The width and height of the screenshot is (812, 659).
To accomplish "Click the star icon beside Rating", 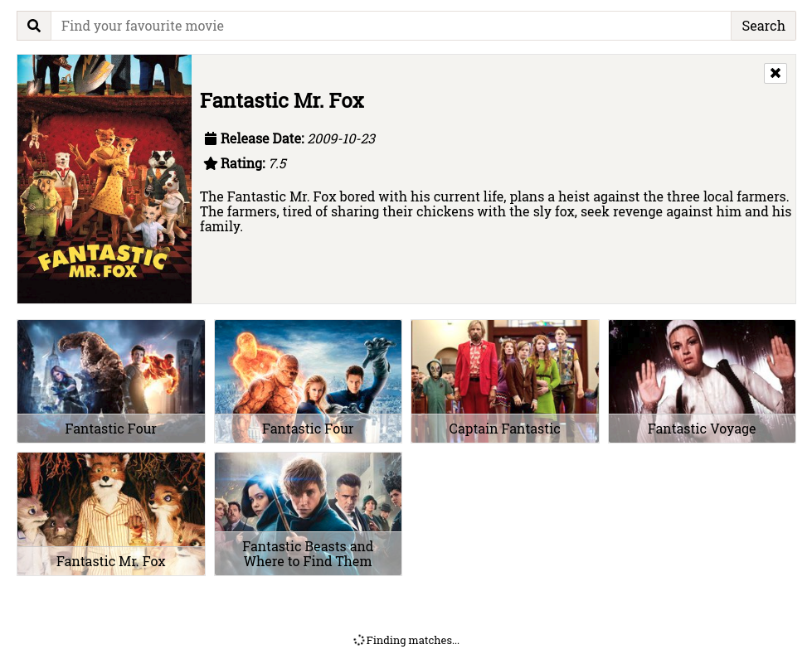I will 210,163.
